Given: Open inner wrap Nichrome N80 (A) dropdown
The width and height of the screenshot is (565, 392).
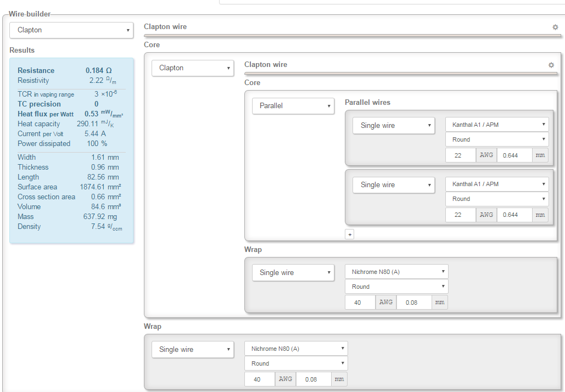Looking at the screenshot, I should coord(396,272).
